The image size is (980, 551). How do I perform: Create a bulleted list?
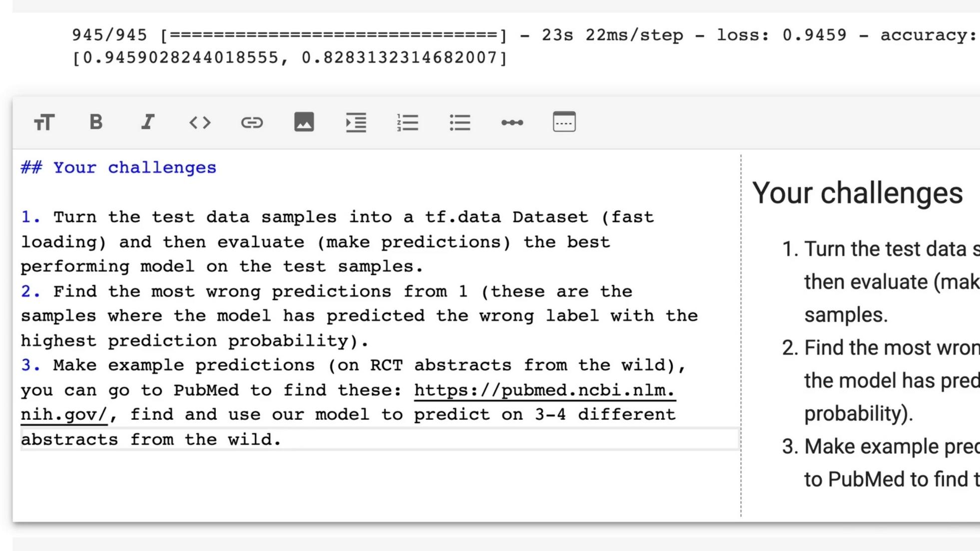tap(460, 122)
